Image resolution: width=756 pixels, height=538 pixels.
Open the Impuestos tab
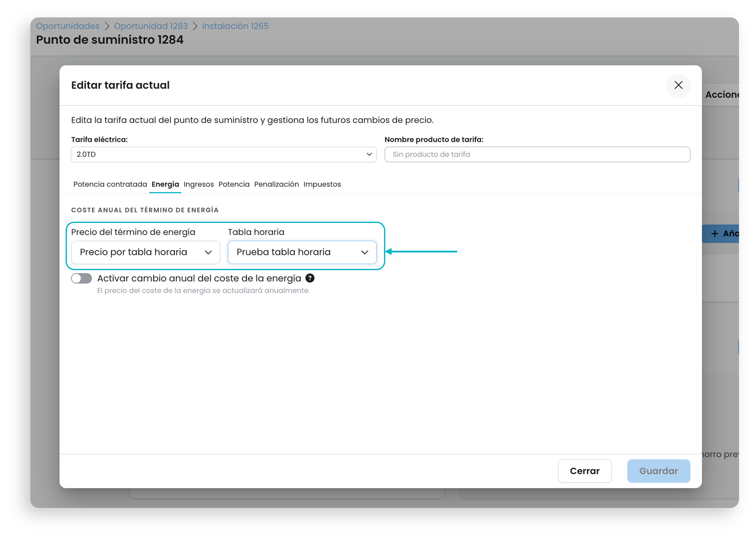[x=322, y=184]
